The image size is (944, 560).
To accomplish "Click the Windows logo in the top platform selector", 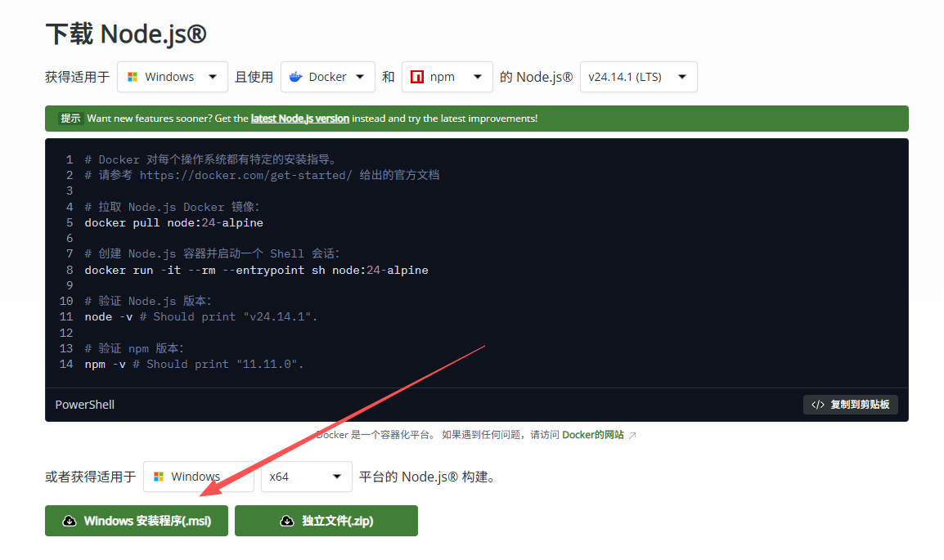I will click(133, 77).
